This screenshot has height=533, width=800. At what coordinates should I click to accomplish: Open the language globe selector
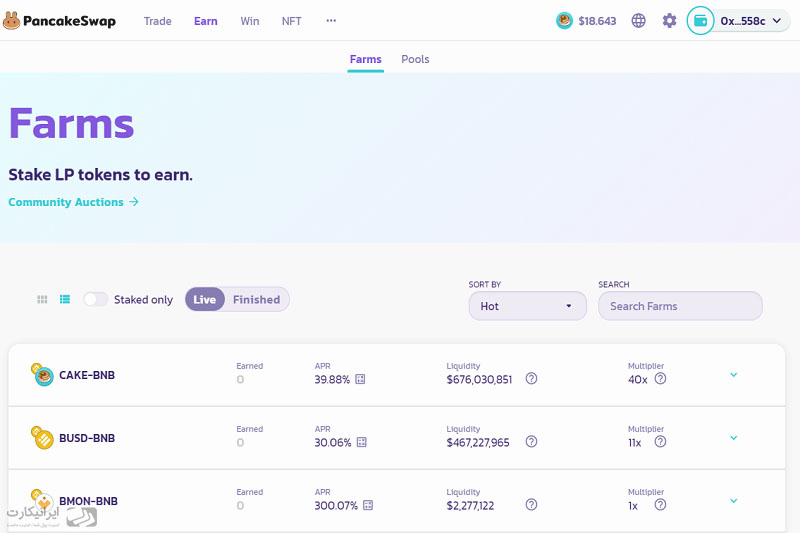(639, 20)
